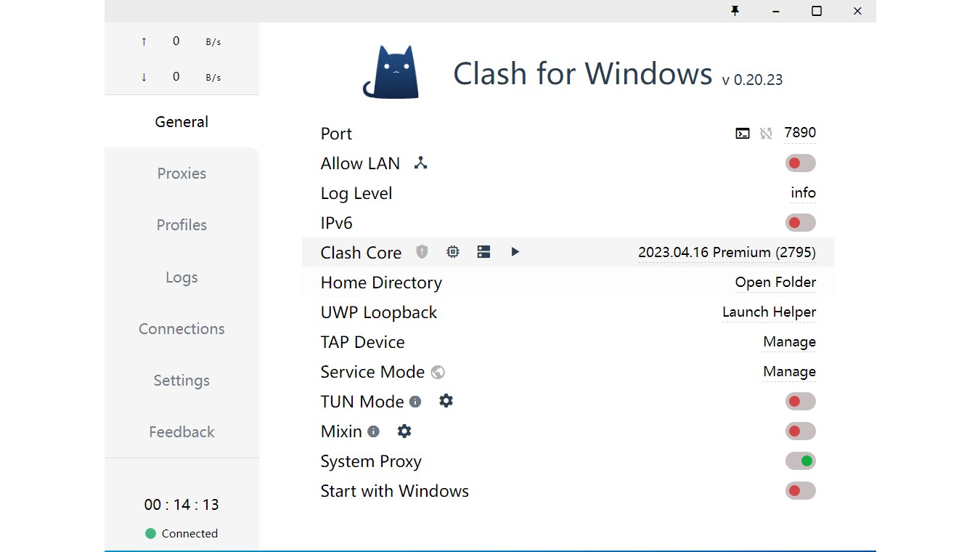
Task: Click the upload speed 0 B/s readout
Action: click(181, 41)
